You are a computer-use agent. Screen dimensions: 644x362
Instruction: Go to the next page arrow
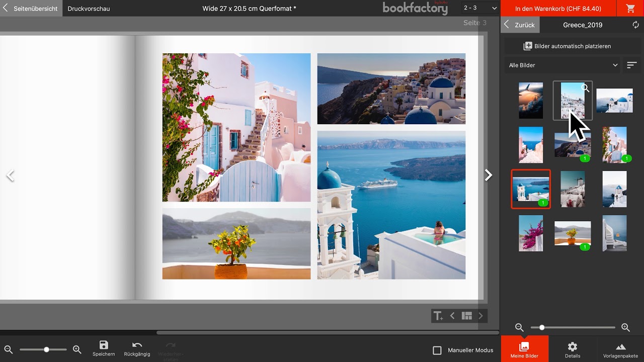click(488, 175)
